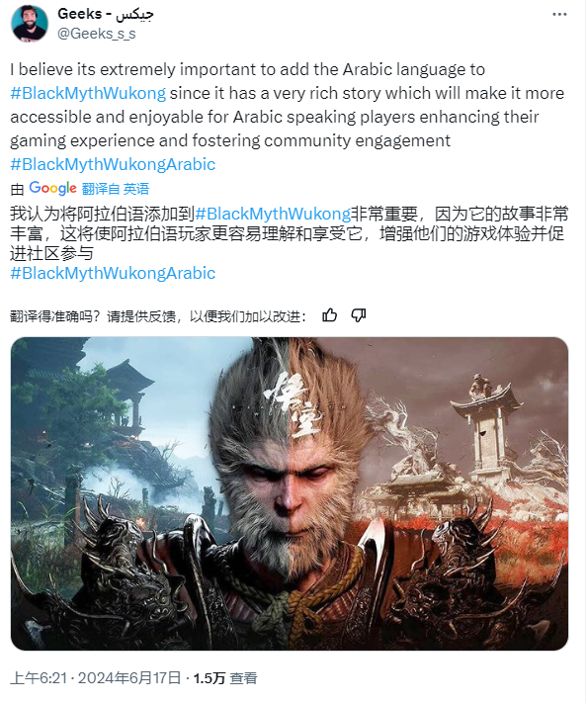588x703 pixels.
Task: Click the English tweet text body
Action: [x=287, y=105]
